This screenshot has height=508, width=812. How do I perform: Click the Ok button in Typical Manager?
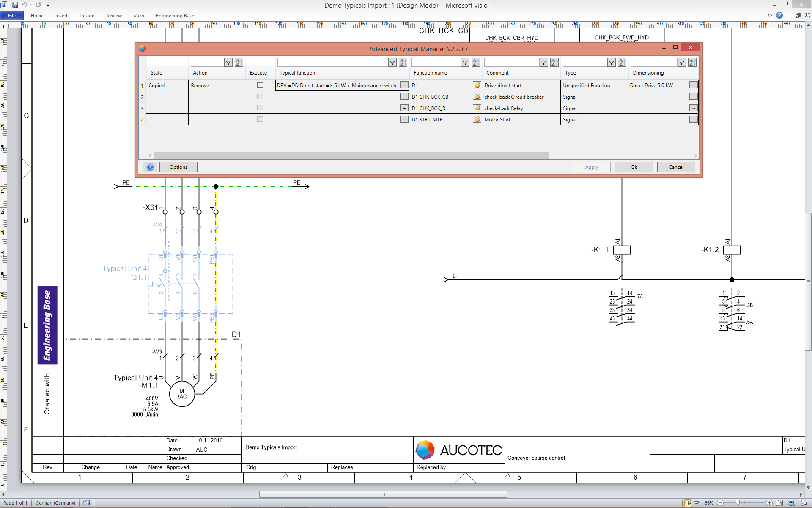click(x=634, y=167)
